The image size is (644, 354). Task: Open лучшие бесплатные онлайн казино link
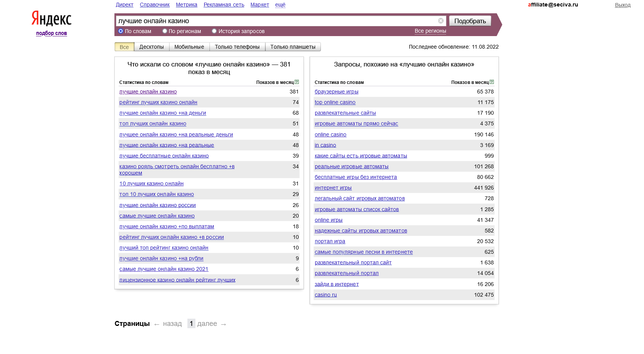(164, 156)
